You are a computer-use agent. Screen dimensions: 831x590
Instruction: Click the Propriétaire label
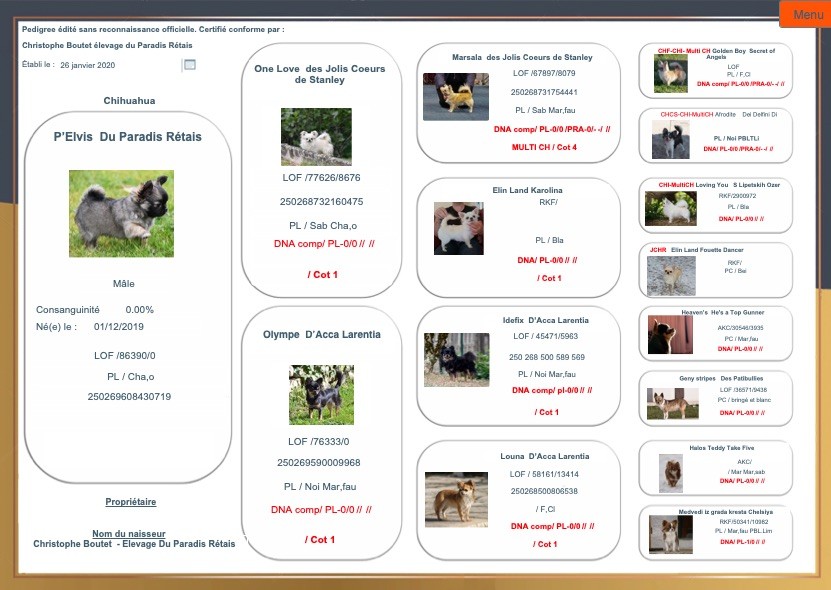[130, 502]
